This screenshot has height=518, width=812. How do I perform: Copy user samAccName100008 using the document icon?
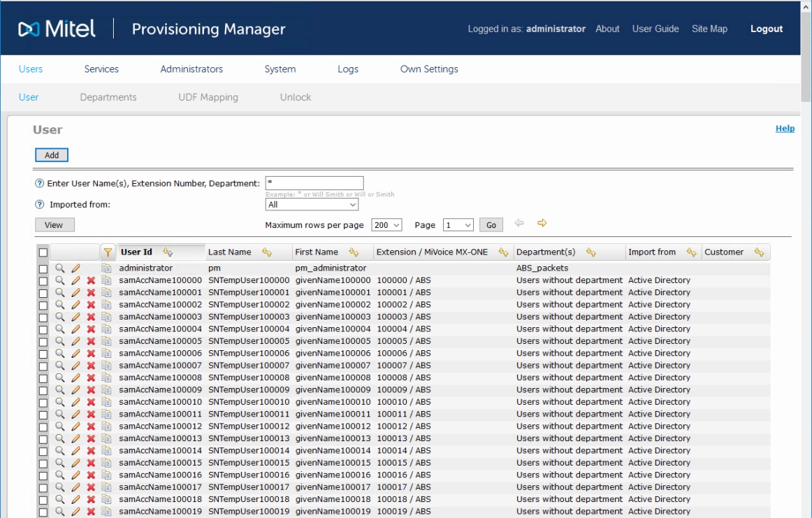[x=106, y=377]
